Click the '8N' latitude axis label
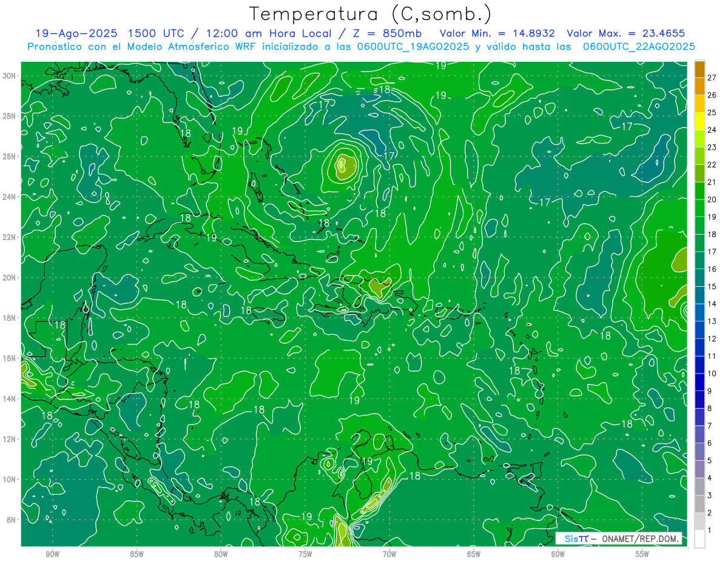This screenshot has width=728, height=562. (x=11, y=520)
